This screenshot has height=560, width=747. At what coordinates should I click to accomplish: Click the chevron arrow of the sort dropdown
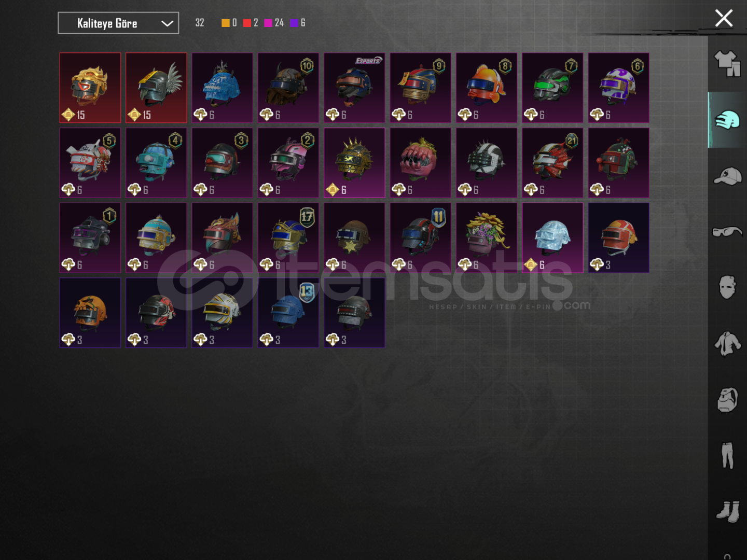[167, 23]
